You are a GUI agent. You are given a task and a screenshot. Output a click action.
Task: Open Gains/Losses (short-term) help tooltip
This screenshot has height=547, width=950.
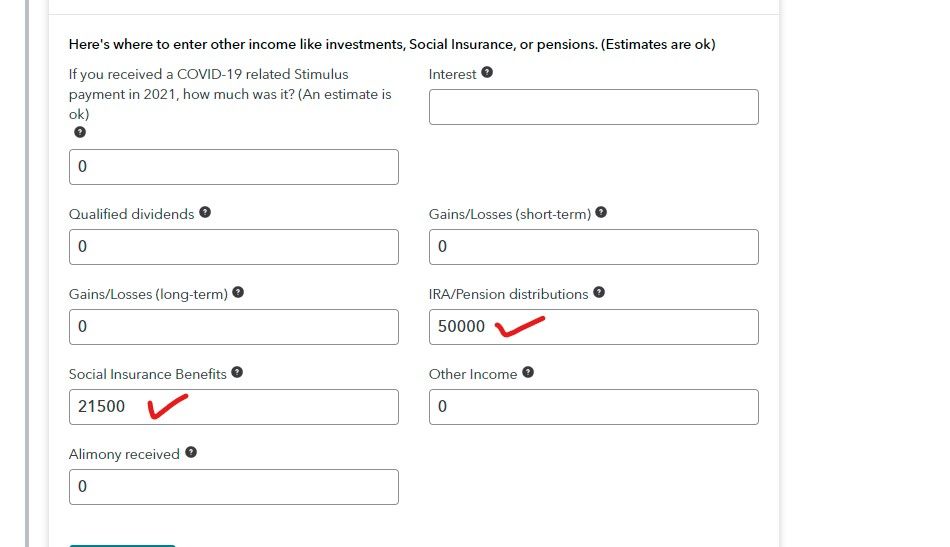point(601,213)
